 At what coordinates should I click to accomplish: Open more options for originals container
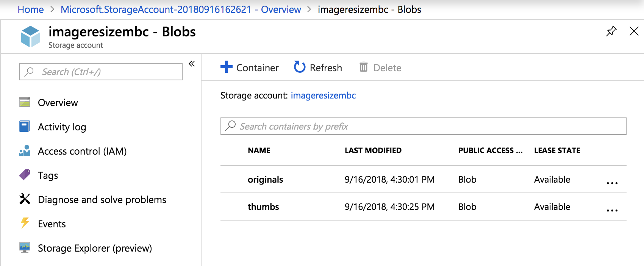612,183
